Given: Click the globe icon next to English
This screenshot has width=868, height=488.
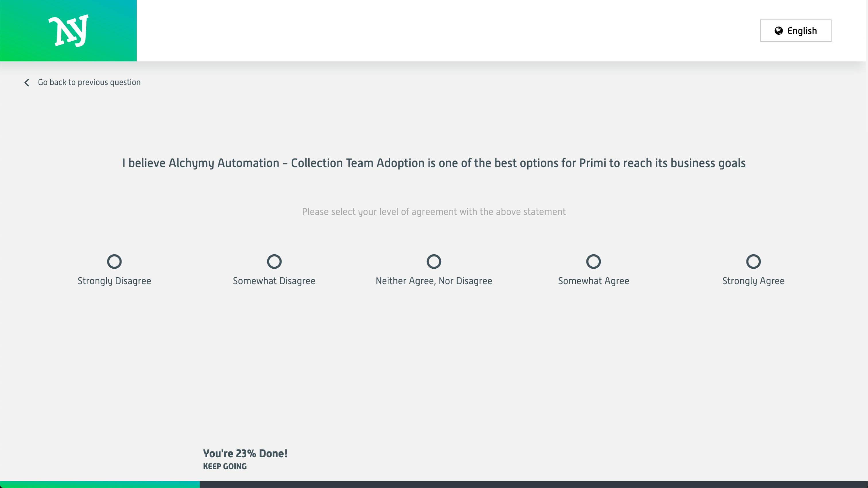Looking at the screenshot, I should coord(779,31).
